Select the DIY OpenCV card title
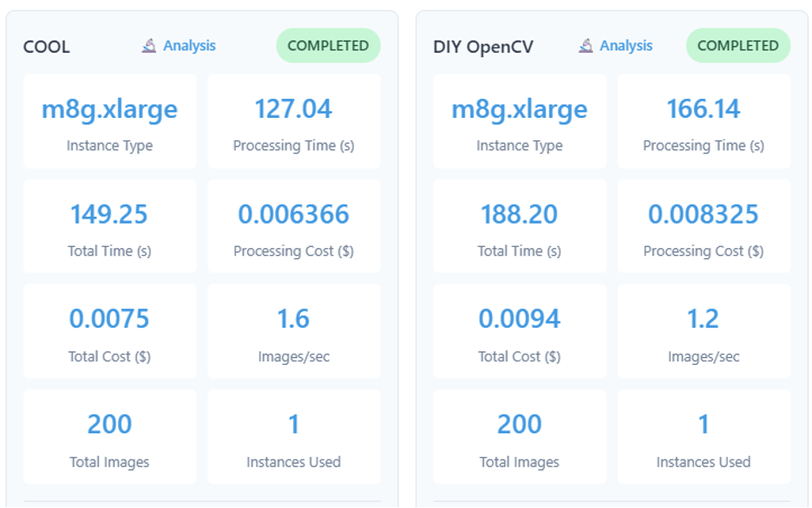 pyautogui.click(x=481, y=47)
